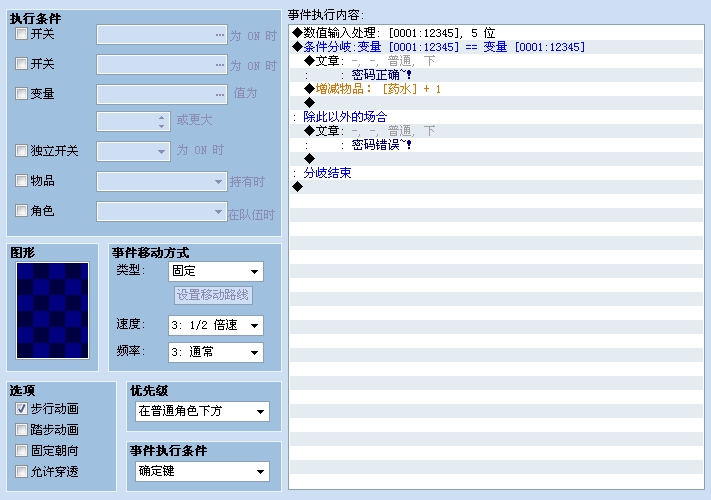The image size is (711, 500).
Task: Tick the 角色 condition checkbox
Action: pyautogui.click(x=21, y=210)
